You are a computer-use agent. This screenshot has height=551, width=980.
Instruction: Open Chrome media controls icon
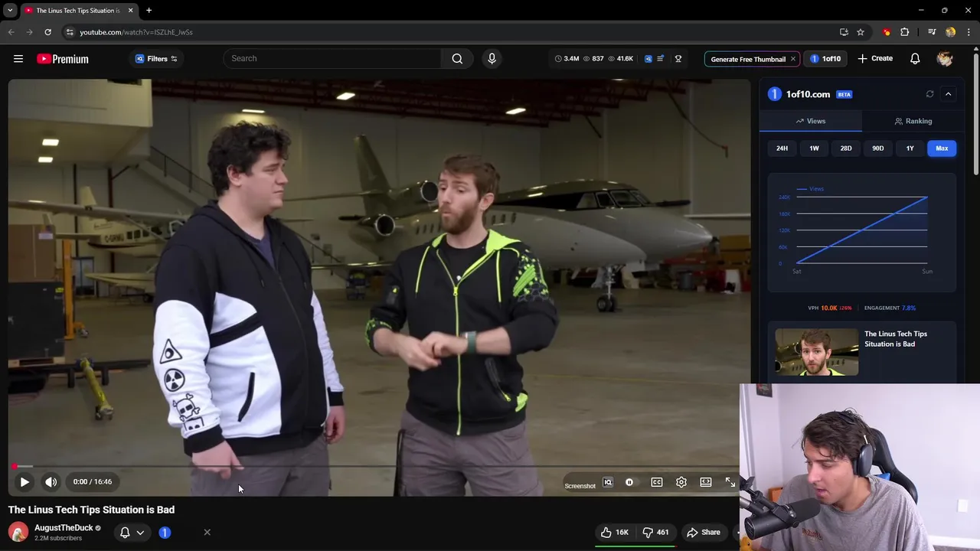click(x=932, y=32)
